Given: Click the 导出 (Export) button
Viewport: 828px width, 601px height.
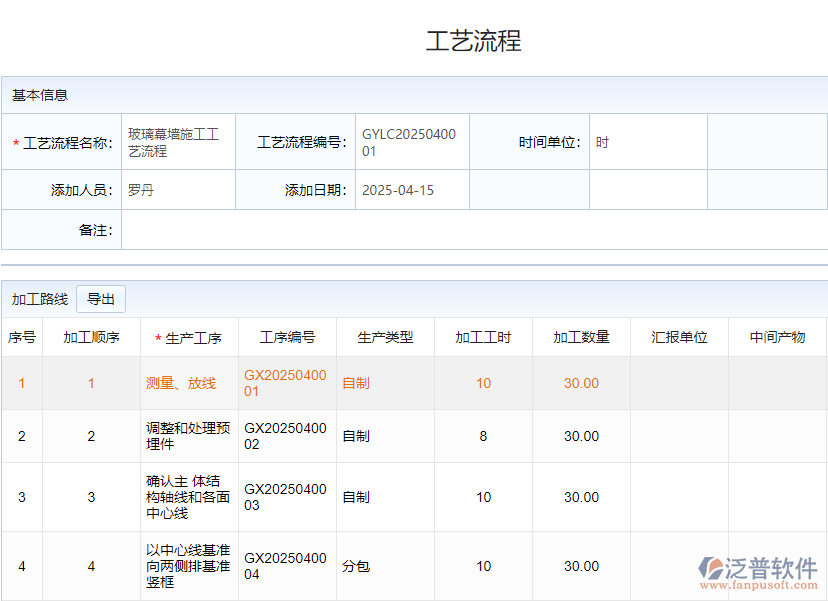Looking at the screenshot, I should coord(103,298).
